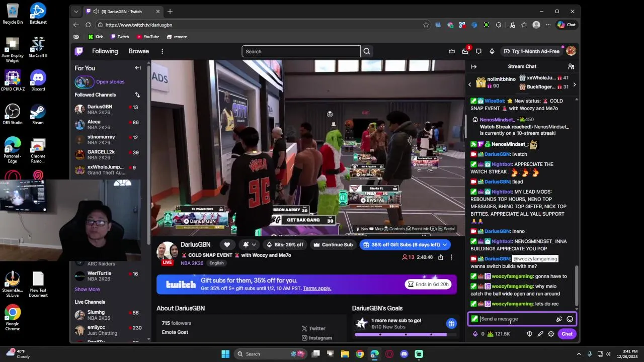Open the Twitter social link
Screen dimensions: 644x362
313,328
